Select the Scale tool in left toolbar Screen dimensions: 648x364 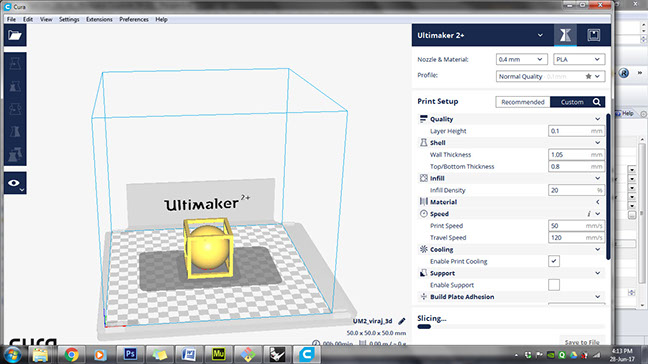click(x=15, y=86)
